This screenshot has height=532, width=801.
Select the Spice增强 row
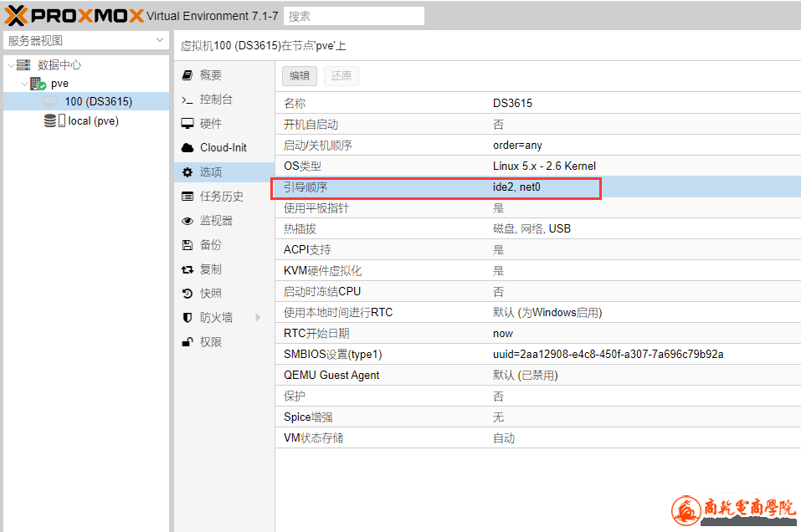(538, 417)
